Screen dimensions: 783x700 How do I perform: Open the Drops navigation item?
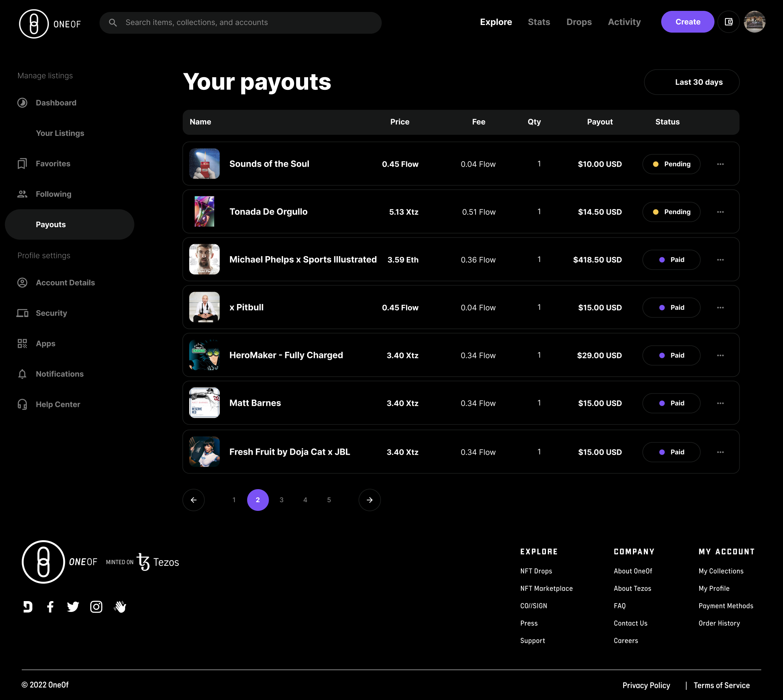click(579, 22)
